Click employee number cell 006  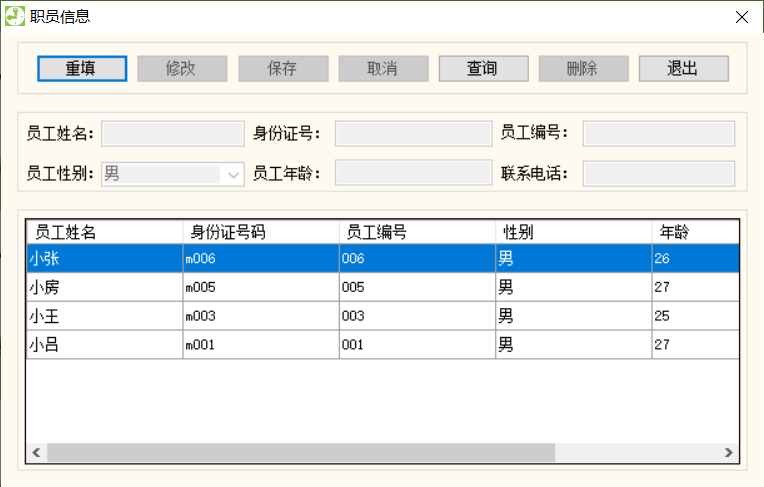pyautogui.click(x=417, y=258)
